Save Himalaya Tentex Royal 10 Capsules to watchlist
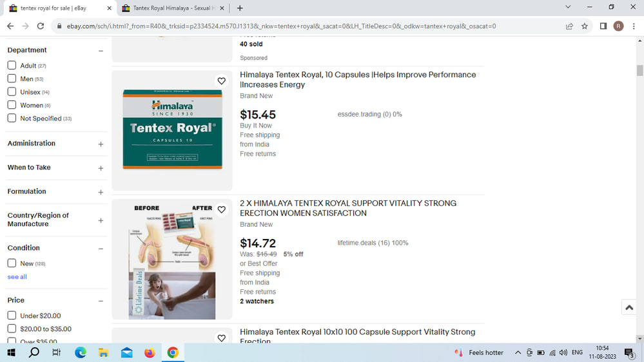Viewport: 644px width, 362px height. [x=221, y=81]
